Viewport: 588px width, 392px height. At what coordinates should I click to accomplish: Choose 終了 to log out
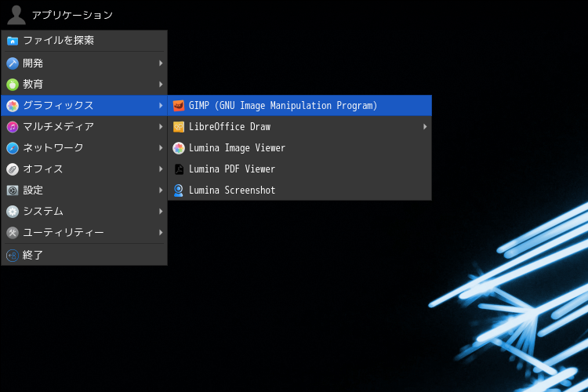tap(85, 256)
